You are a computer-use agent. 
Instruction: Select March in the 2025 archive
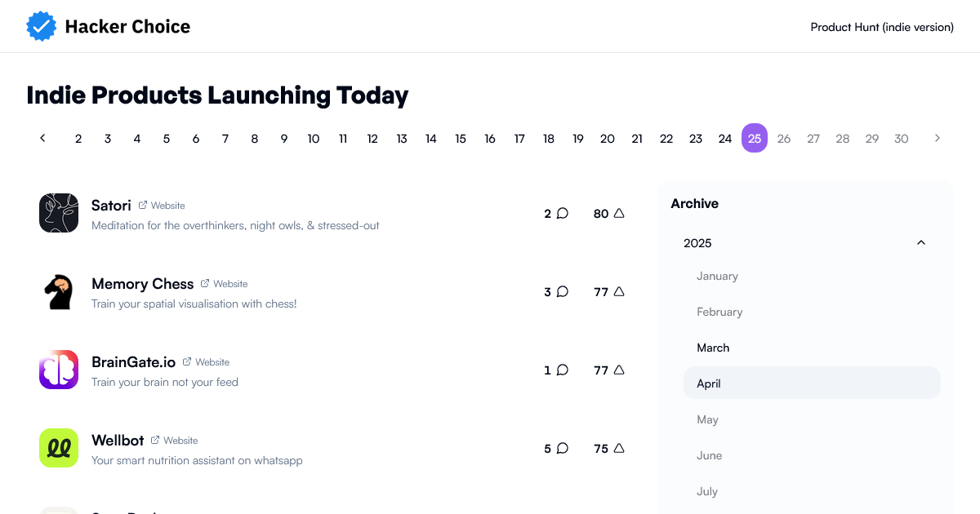coord(713,348)
